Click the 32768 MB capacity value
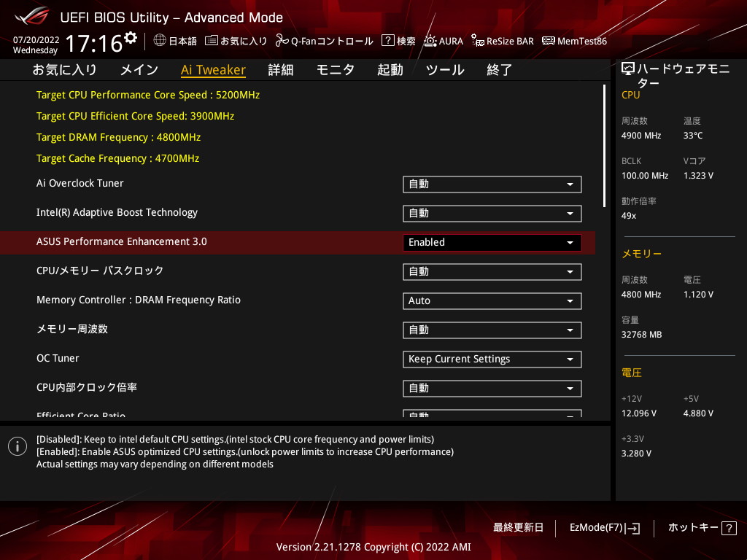 point(641,335)
